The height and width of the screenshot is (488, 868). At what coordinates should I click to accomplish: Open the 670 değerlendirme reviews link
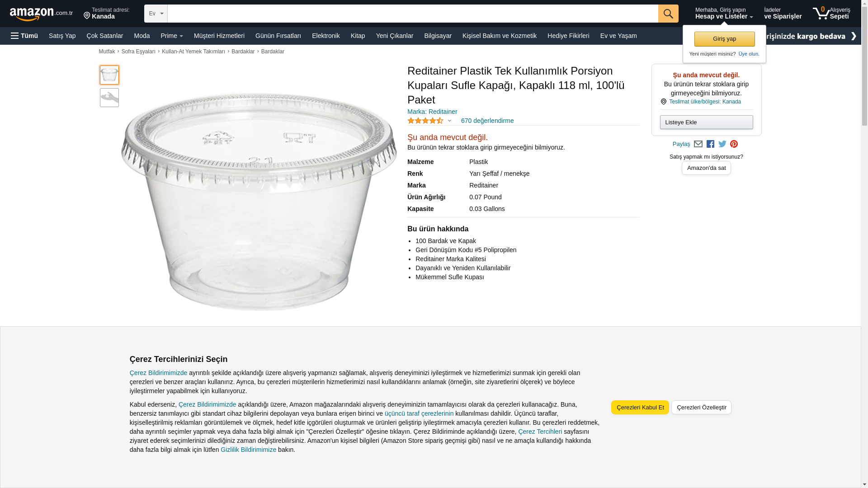point(487,121)
